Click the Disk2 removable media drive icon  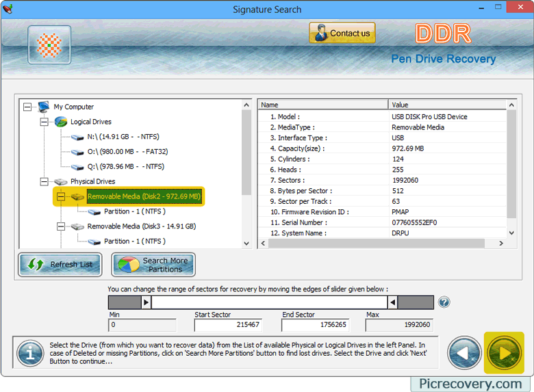[x=77, y=196]
